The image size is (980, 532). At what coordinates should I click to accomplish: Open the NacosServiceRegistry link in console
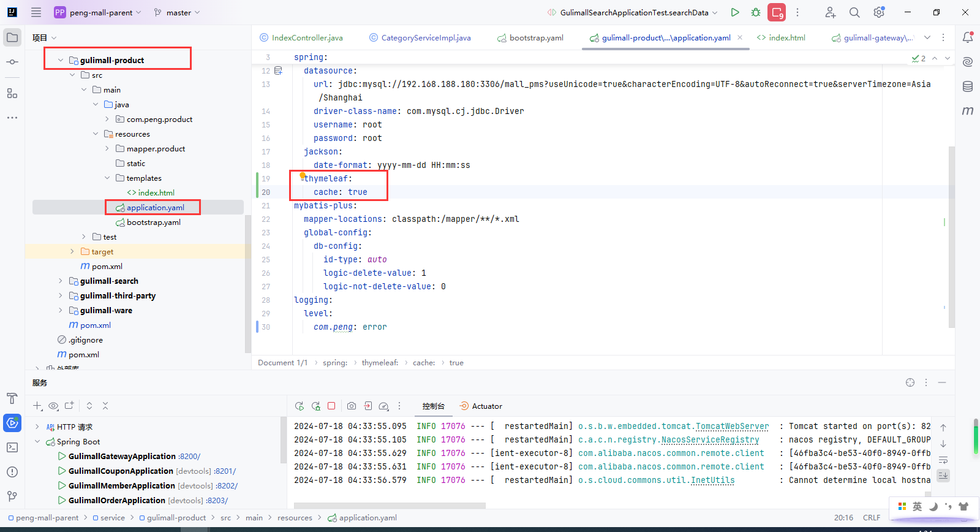click(710, 439)
